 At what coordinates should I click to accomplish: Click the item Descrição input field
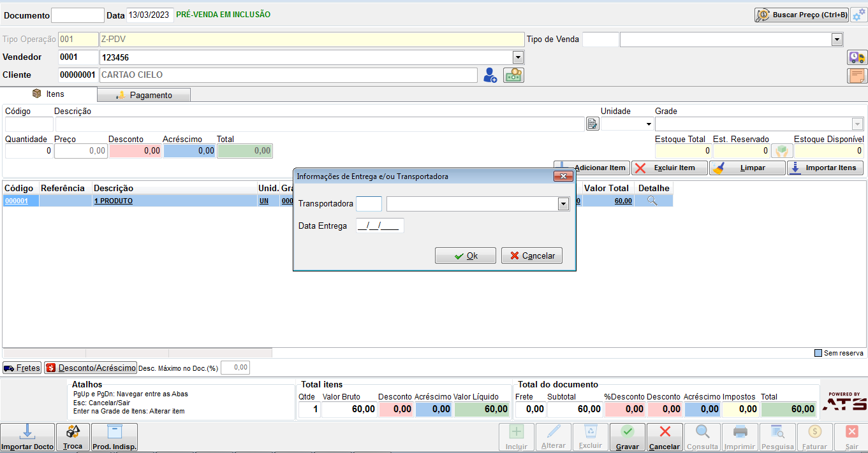click(320, 124)
